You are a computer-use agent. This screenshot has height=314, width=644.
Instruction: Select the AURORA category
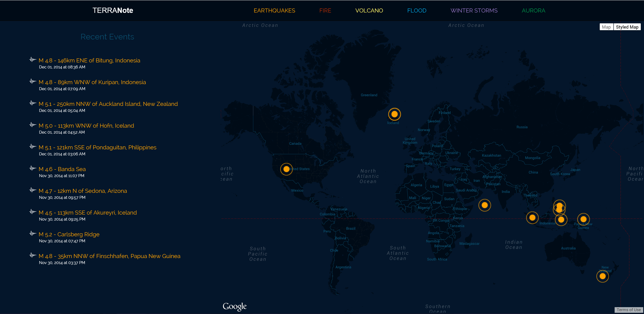pyautogui.click(x=533, y=10)
